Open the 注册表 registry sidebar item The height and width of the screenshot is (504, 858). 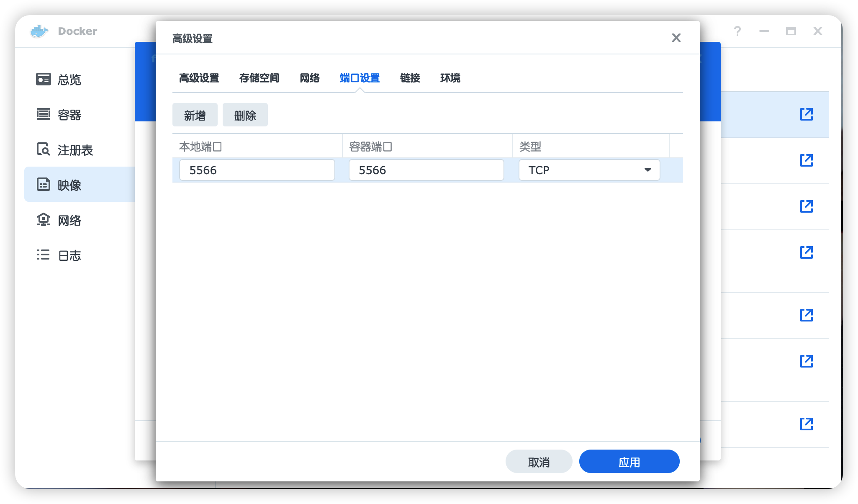pos(80,150)
